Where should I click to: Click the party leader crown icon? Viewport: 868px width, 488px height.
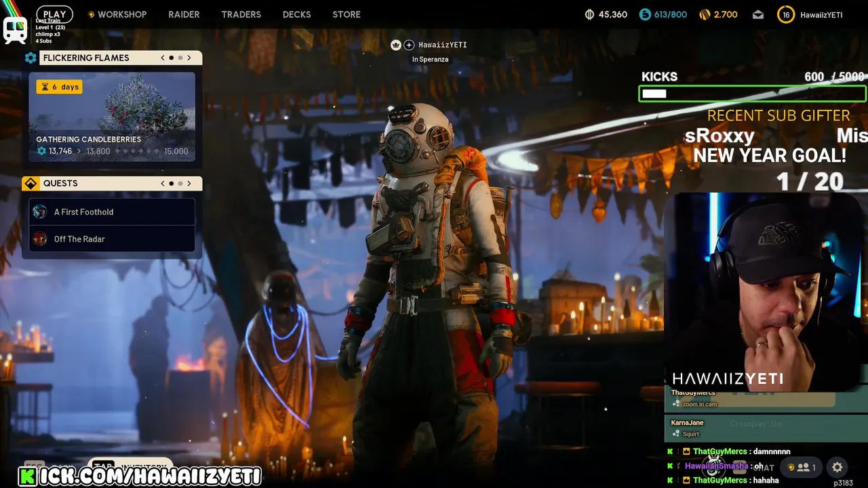click(x=396, y=45)
